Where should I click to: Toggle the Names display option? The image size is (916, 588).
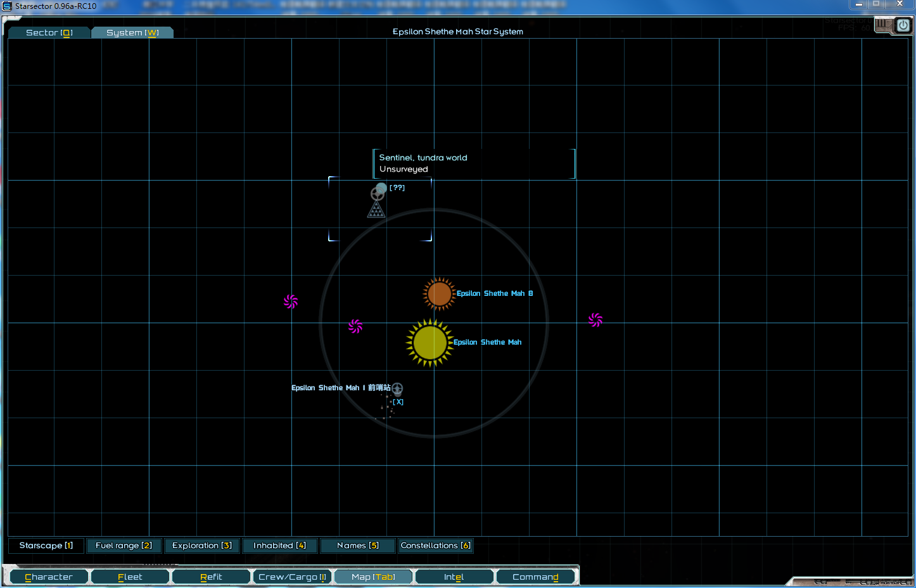point(358,546)
